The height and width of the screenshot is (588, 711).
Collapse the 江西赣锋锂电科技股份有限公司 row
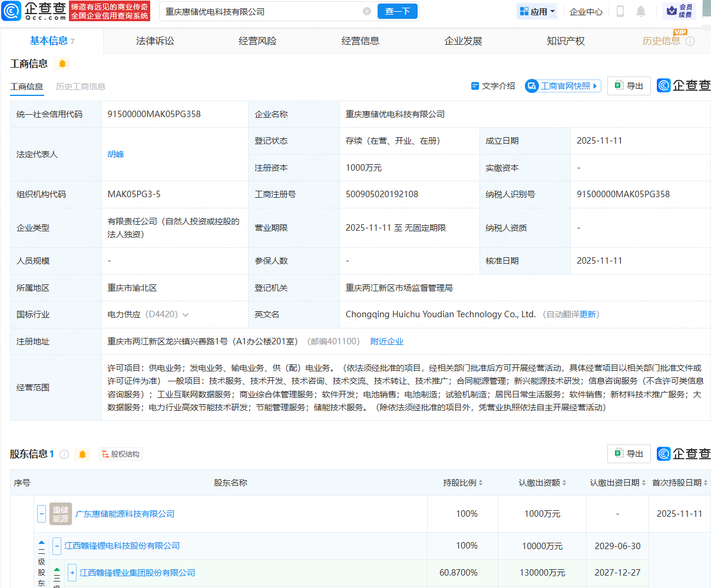click(57, 546)
